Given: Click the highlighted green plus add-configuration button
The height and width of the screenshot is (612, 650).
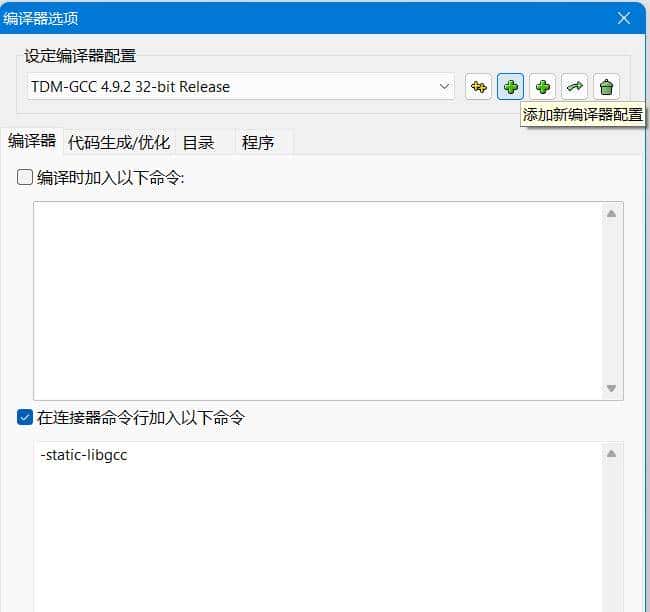Looking at the screenshot, I should [x=510, y=87].
